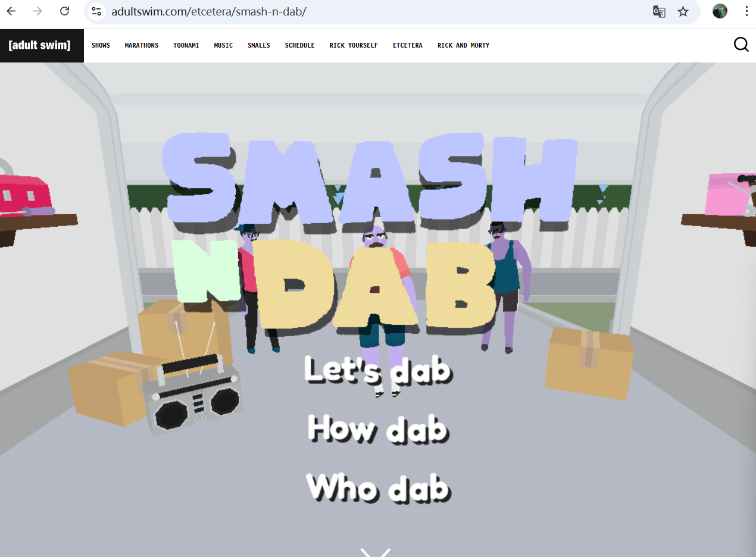Viewport: 756px width, 557px height.
Task: Open RICK AND MORTY link
Action: tap(464, 45)
